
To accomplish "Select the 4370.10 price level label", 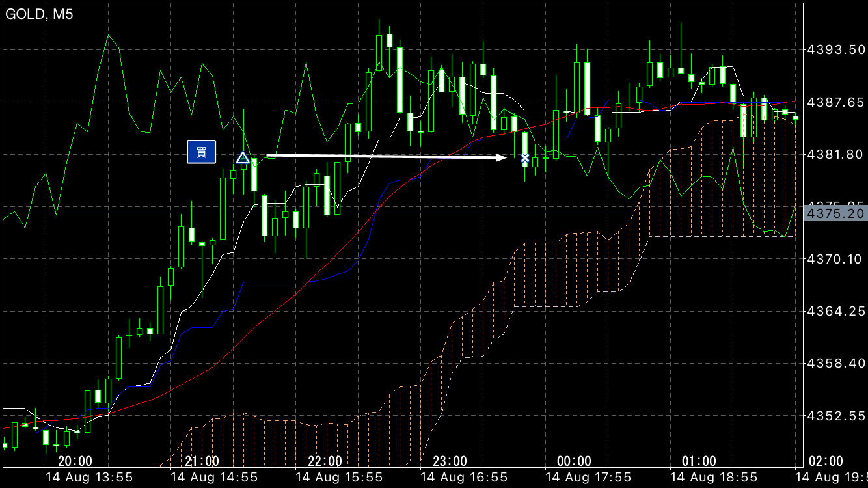I will coord(835,259).
